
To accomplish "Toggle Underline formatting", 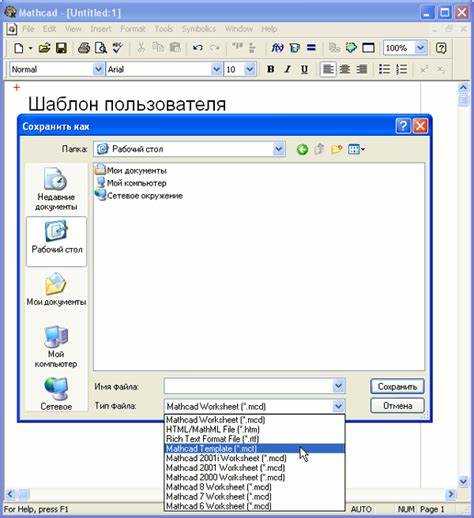I will [x=304, y=69].
